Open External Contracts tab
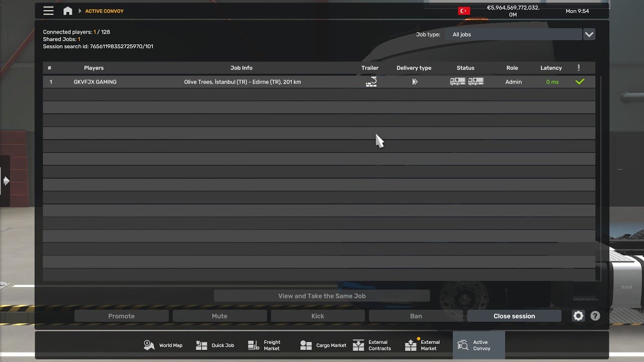This screenshot has width=644, height=362. 372,345
